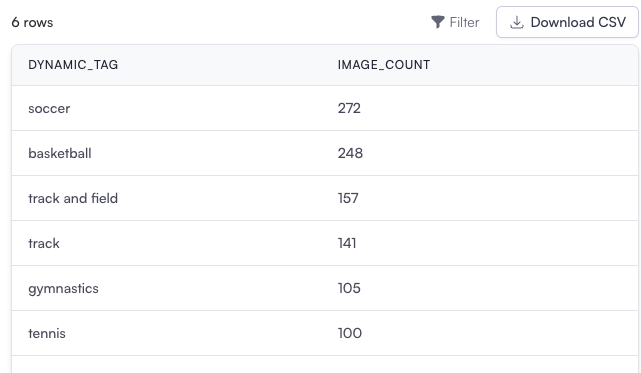Select the tennis tag cell

coord(47,333)
